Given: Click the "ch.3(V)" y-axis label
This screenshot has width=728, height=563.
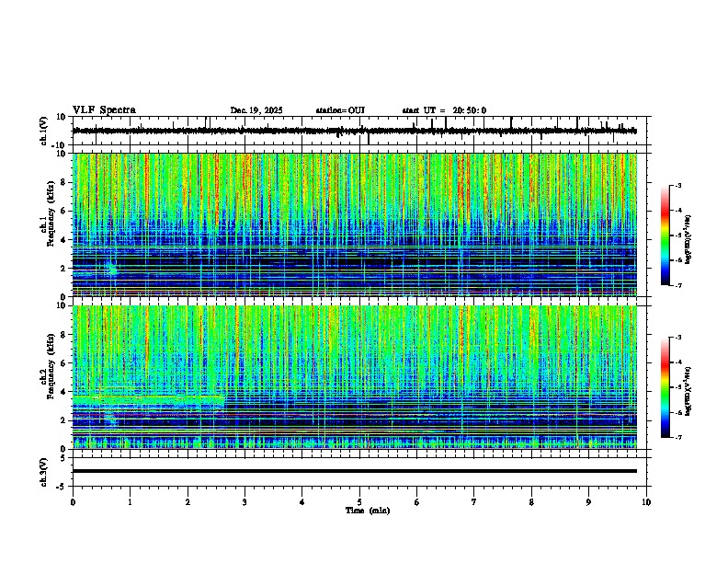Looking at the screenshot, I should point(44,472).
